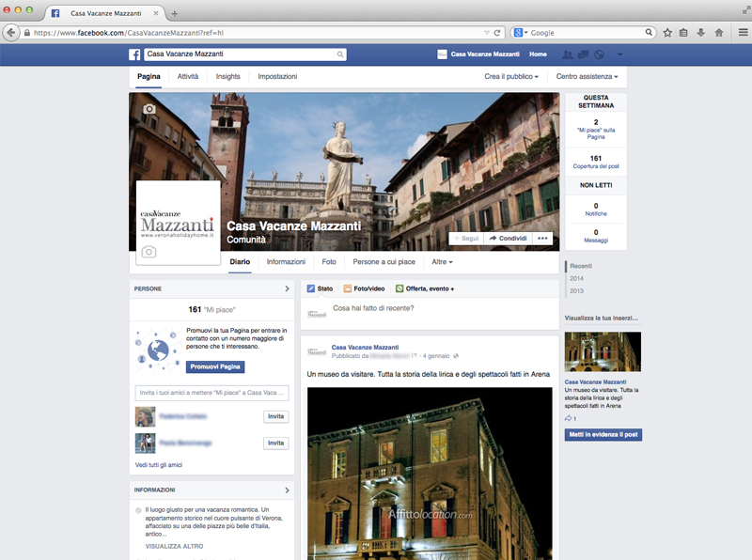The image size is (752, 560).
Task: Open the Impostazioni tab
Action: coord(277,77)
